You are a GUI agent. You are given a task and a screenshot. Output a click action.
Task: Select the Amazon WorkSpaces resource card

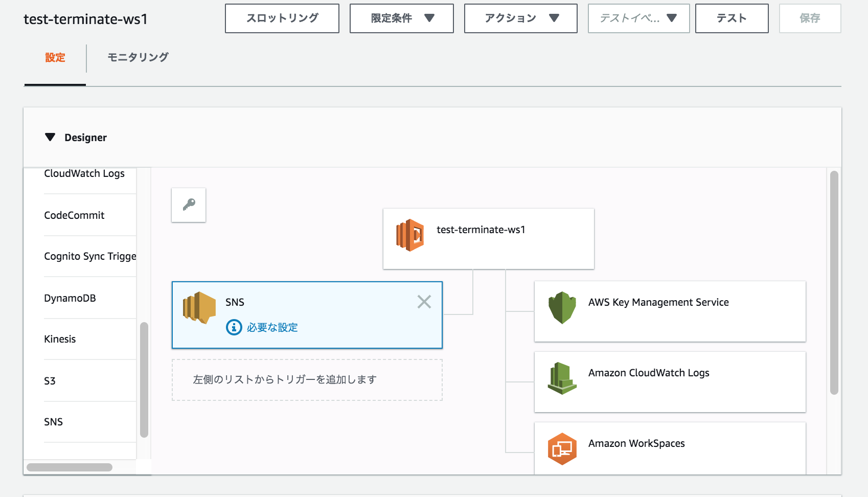(670, 448)
